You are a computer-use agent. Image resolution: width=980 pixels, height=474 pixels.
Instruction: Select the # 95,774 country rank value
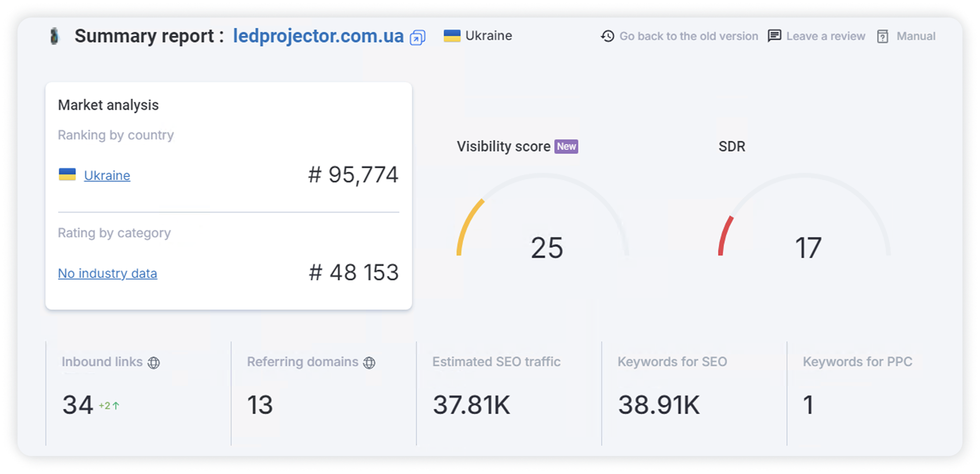coord(353,175)
